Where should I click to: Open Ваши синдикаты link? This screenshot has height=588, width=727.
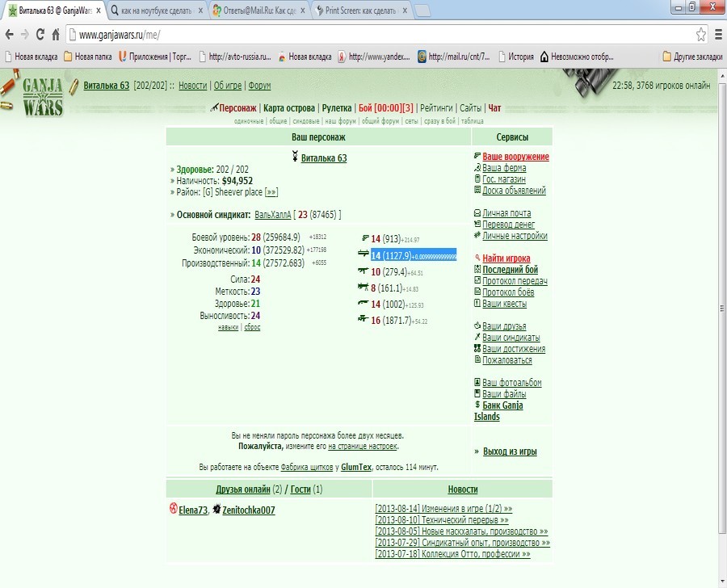click(511, 337)
